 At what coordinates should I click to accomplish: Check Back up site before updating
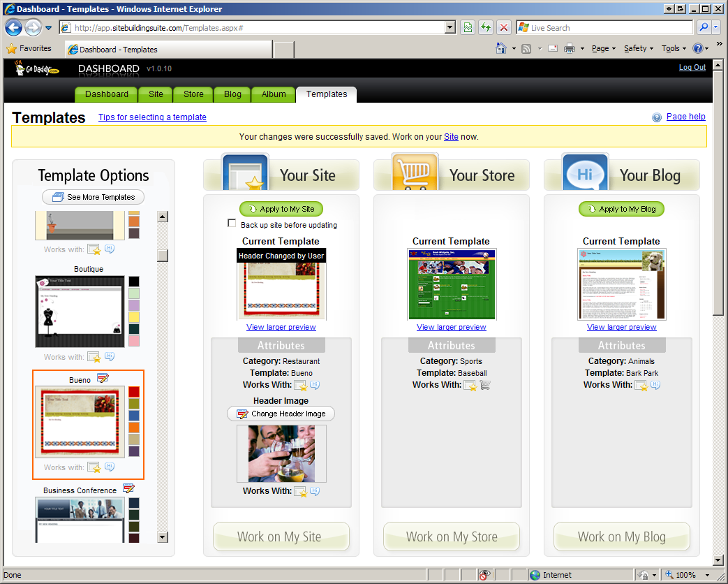click(232, 224)
